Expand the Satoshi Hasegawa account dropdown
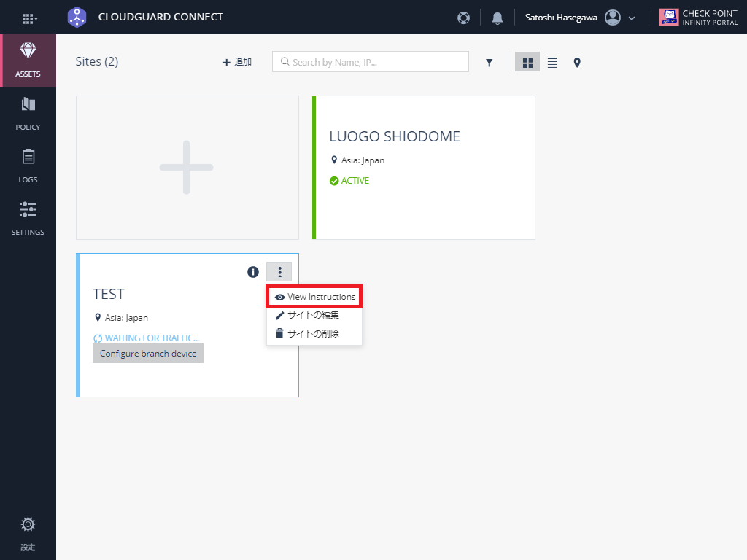The width and height of the screenshot is (747, 560). click(x=632, y=18)
